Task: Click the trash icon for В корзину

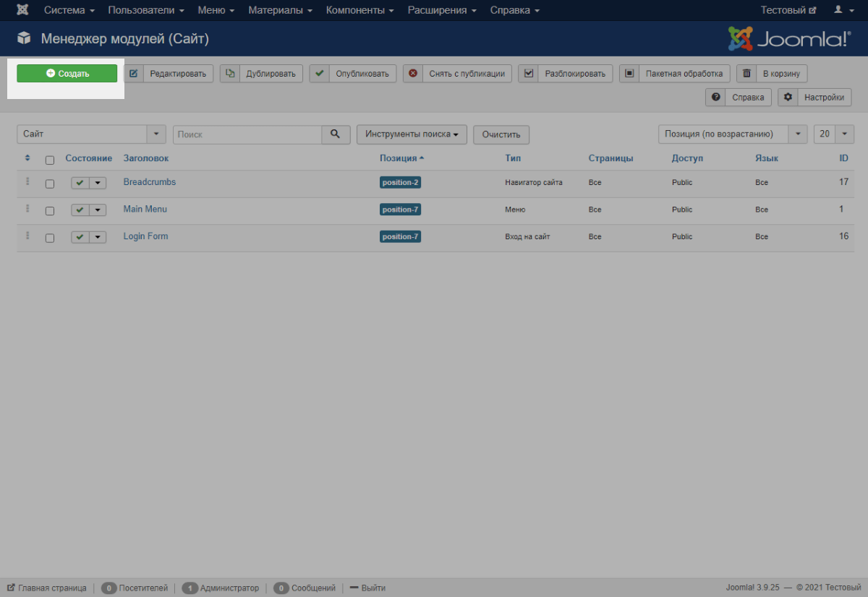Action: coord(746,74)
